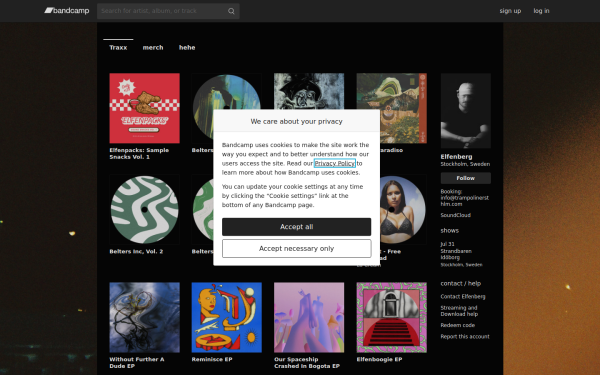Open Without Further A Dude EP cover
Screen dimensions: 600x375
[x=144, y=317]
